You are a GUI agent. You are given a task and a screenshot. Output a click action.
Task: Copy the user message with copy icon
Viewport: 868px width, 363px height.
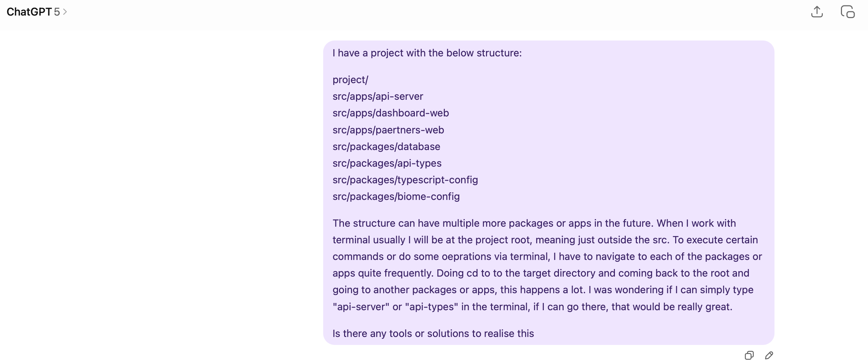point(749,355)
